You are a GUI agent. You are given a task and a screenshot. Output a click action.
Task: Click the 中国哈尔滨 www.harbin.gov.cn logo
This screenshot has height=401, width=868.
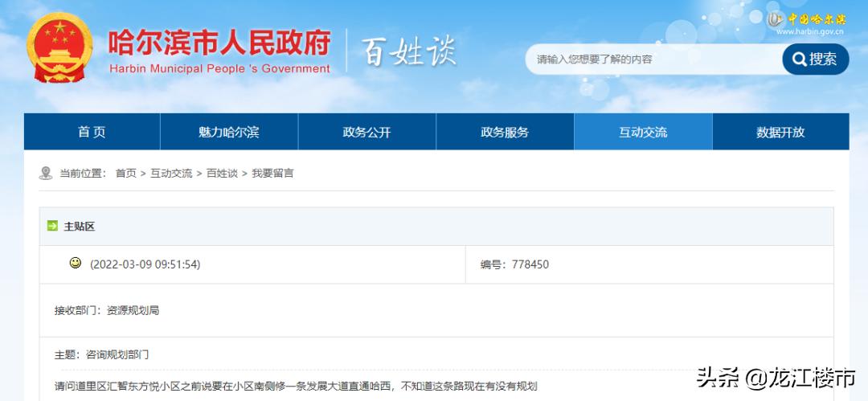[x=807, y=23]
